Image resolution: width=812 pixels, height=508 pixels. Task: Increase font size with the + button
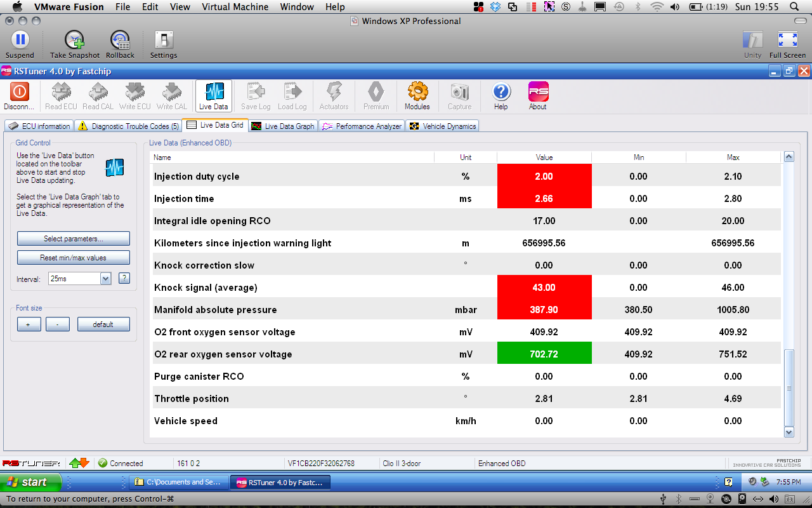click(x=29, y=324)
